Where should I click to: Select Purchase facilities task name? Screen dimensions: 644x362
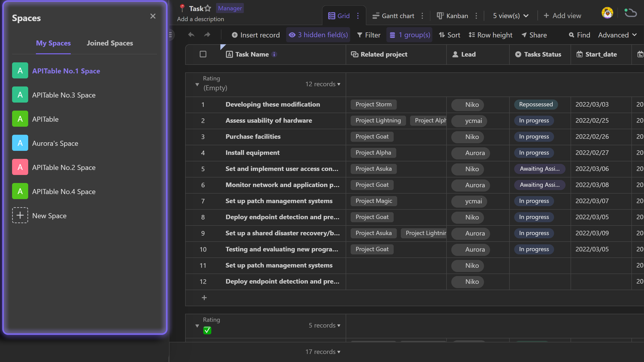(253, 137)
